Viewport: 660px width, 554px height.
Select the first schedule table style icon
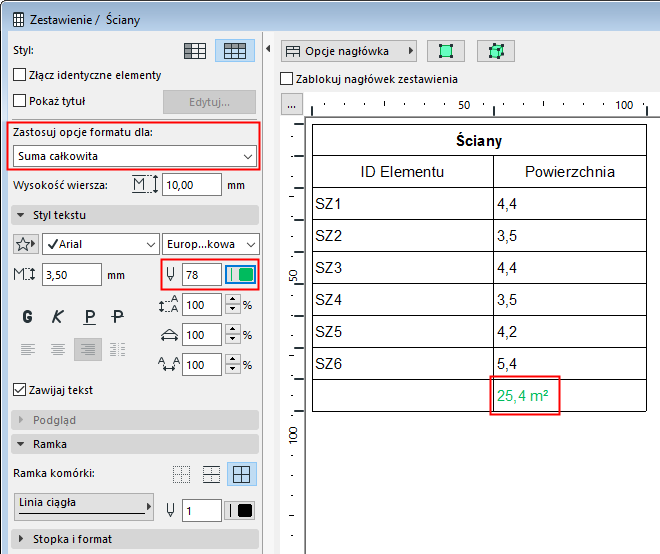[195, 51]
